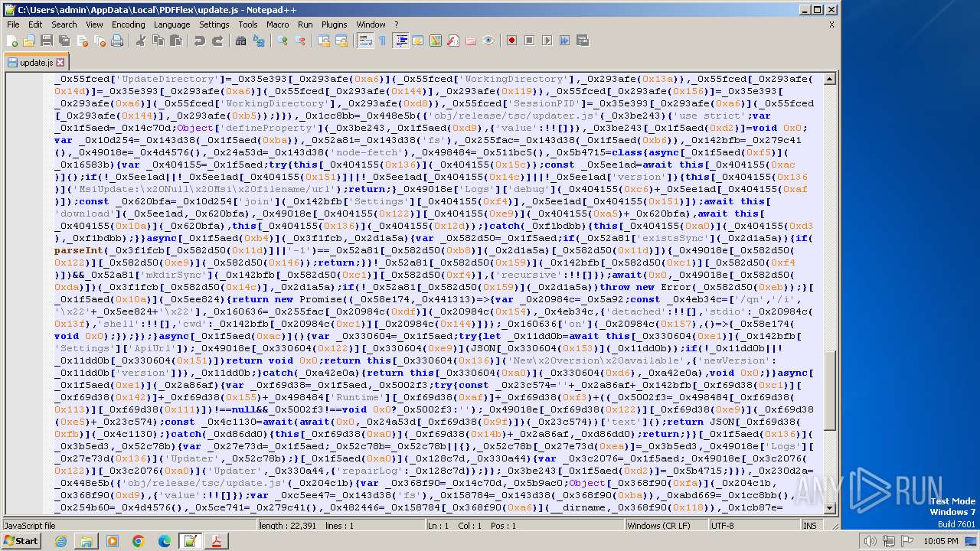Toggle Synchronize Vertical Scrolling
The image size is (980, 551).
(x=324, y=41)
